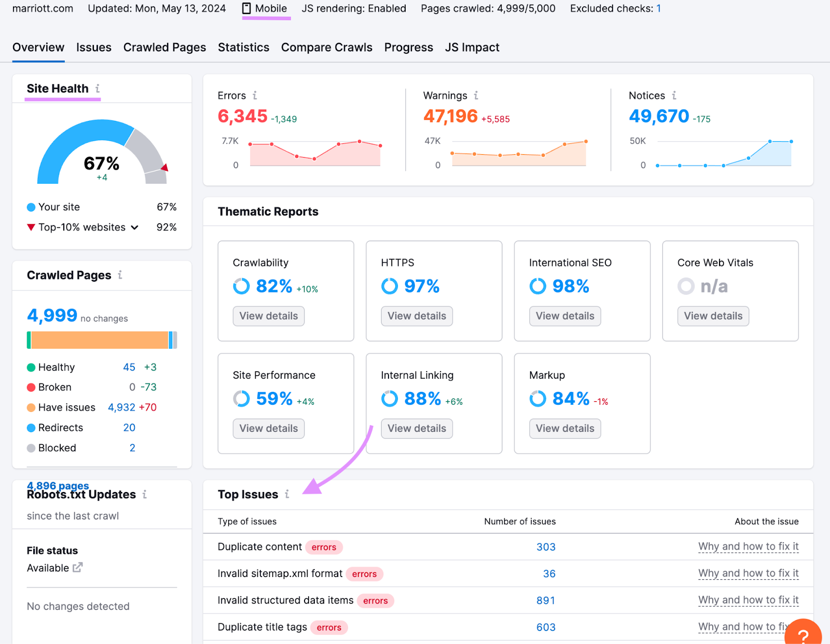Click the Robots.txt Updates info icon
This screenshot has height=644, width=830.
144,495
